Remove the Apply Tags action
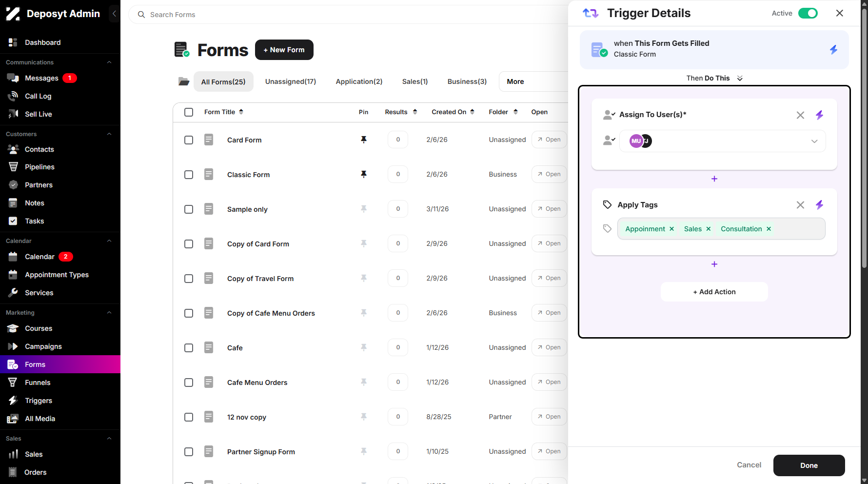The image size is (868, 484). pyautogui.click(x=800, y=205)
